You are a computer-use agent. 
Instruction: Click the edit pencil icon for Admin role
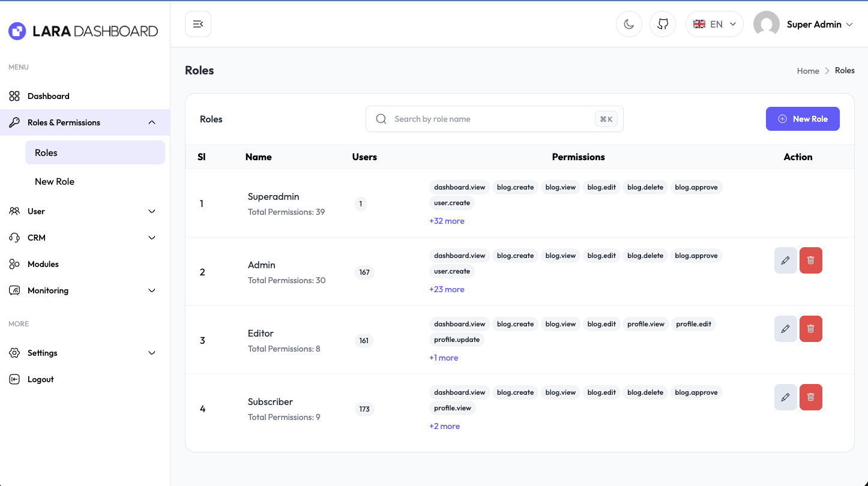785,260
